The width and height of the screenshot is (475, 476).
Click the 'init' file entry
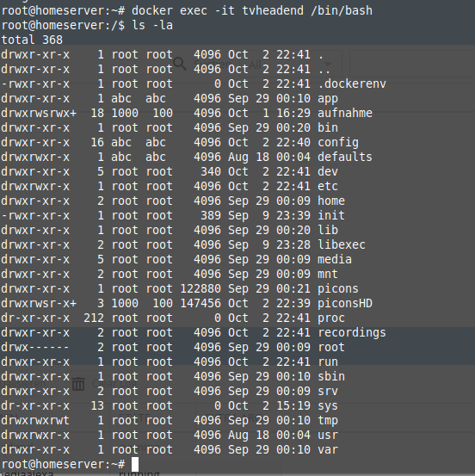pyautogui.click(x=331, y=215)
